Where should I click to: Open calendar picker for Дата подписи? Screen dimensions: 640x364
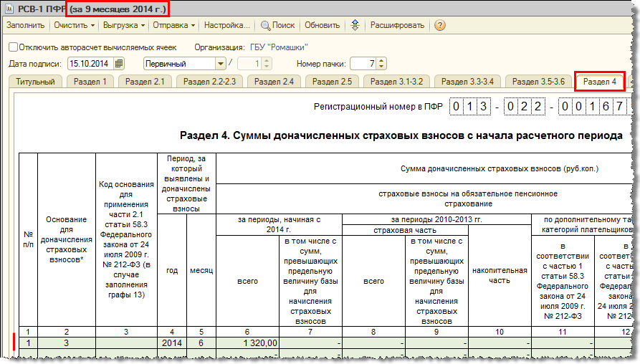[119, 64]
